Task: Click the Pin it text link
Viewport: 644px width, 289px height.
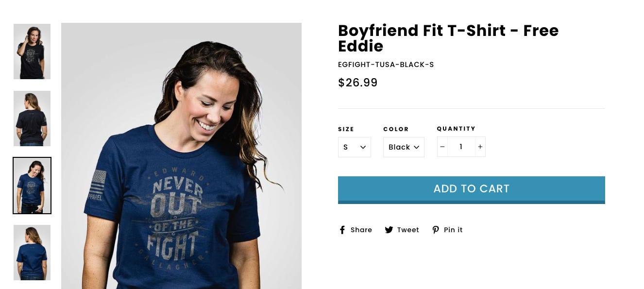Action: 453,230
